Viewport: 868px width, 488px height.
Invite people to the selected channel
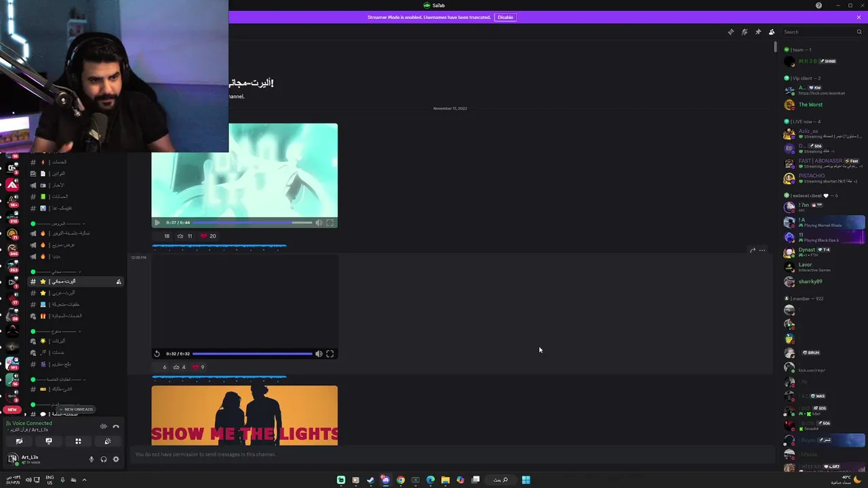pyautogui.click(x=119, y=282)
